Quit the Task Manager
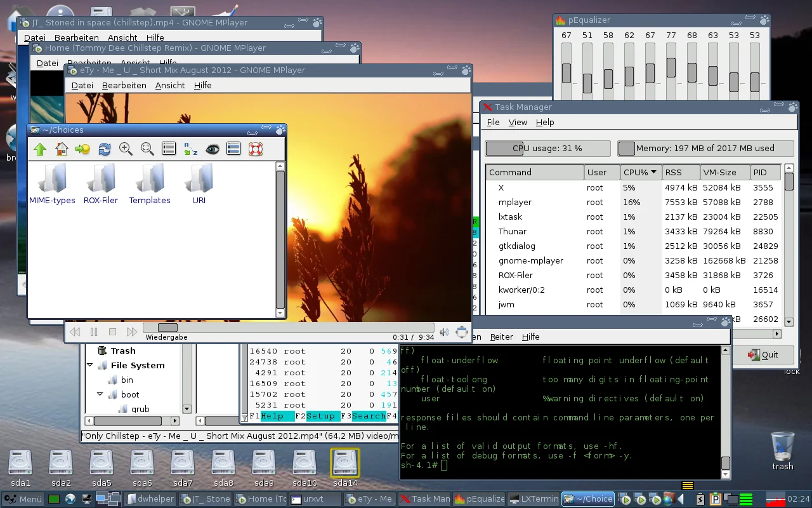The image size is (812, 508). tap(763, 354)
